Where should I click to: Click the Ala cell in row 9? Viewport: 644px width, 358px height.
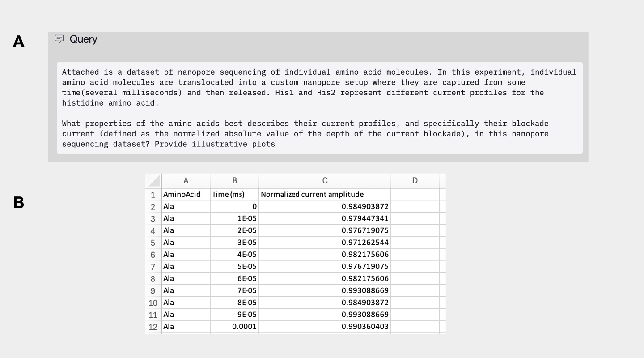point(186,291)
